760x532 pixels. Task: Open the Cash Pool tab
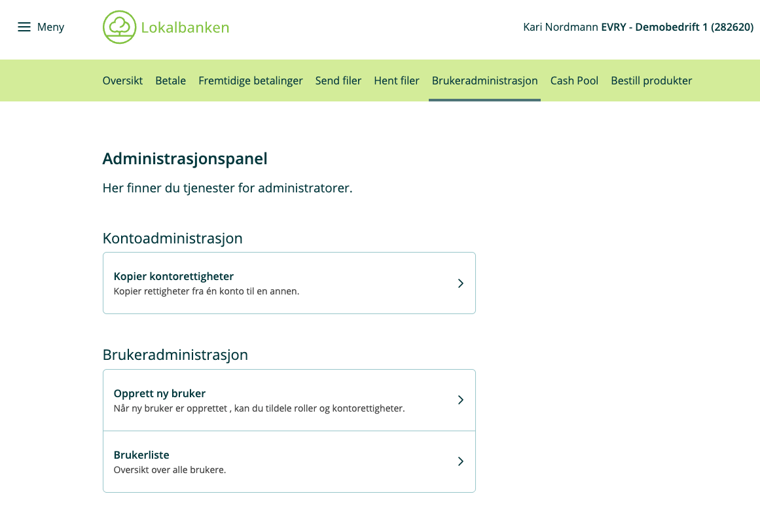tap(574, 80)
